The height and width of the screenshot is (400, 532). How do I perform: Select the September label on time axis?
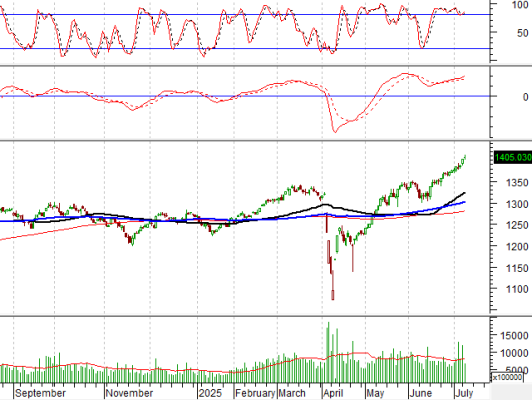tap(40, 393)
